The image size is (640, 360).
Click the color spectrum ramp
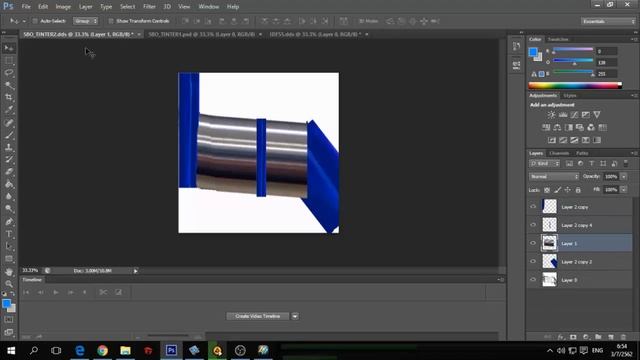575,85
